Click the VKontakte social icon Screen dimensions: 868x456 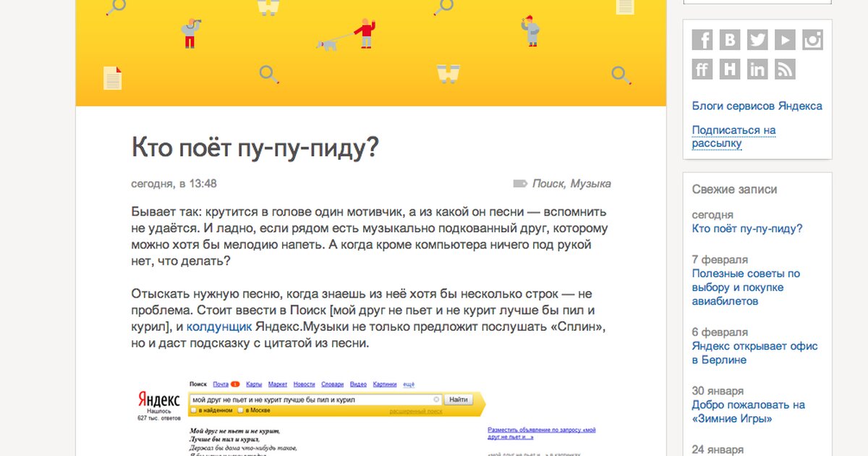(730, 40)
